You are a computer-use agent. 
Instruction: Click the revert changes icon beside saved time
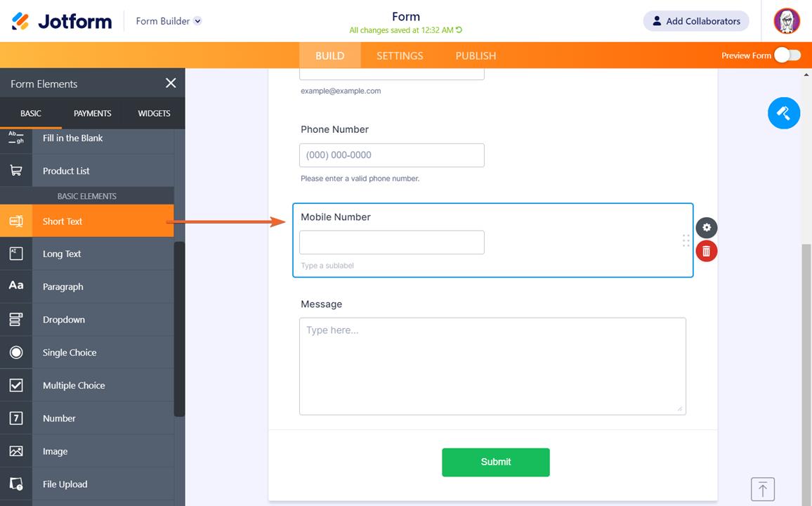tap(459, 30)
